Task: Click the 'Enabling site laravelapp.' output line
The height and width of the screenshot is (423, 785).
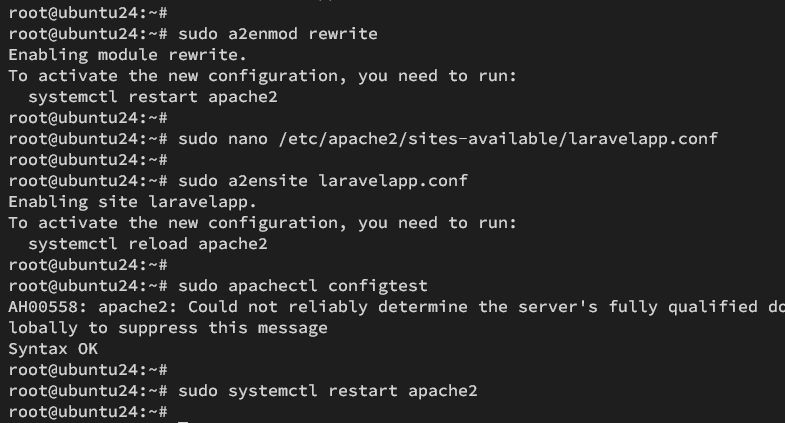Action: pyautogui.click(x=133, y=202)
